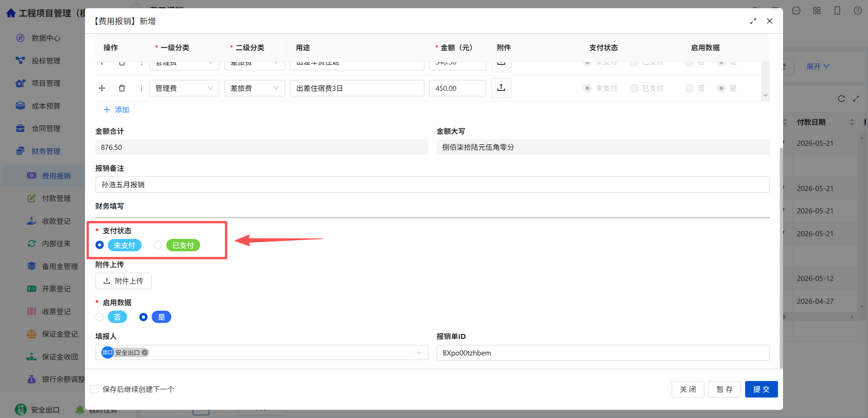This screenshot has height=418, width=868.
Task: Click the help question mark icon
Action: pos(858,11)
